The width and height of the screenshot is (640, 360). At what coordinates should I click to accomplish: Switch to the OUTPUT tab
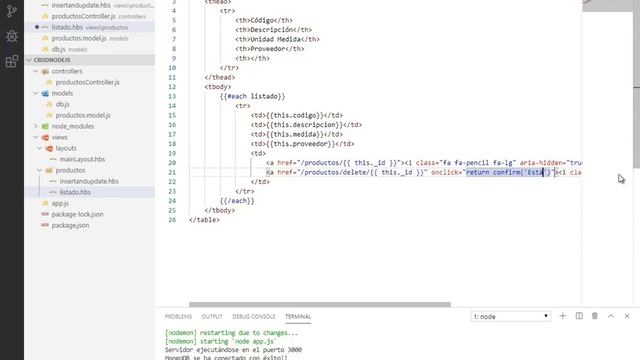coord(212,316)
